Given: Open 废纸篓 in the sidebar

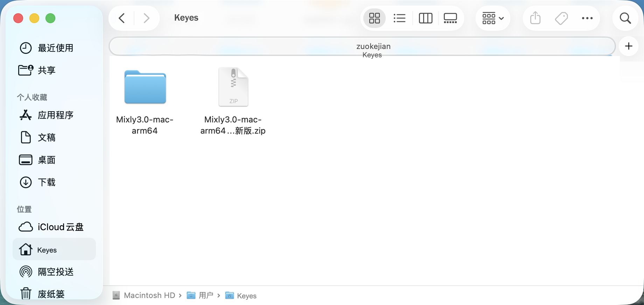Looking at the screenshot, I should coord(54,294).
